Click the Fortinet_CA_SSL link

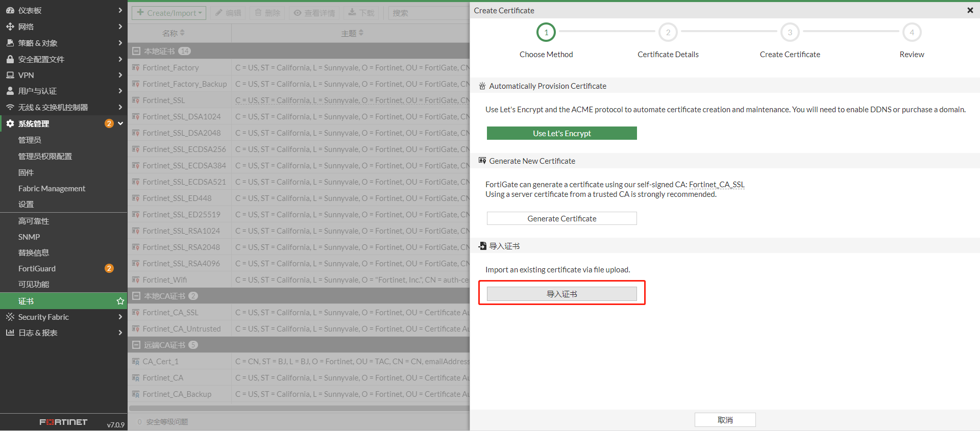[x=716, y=185]
